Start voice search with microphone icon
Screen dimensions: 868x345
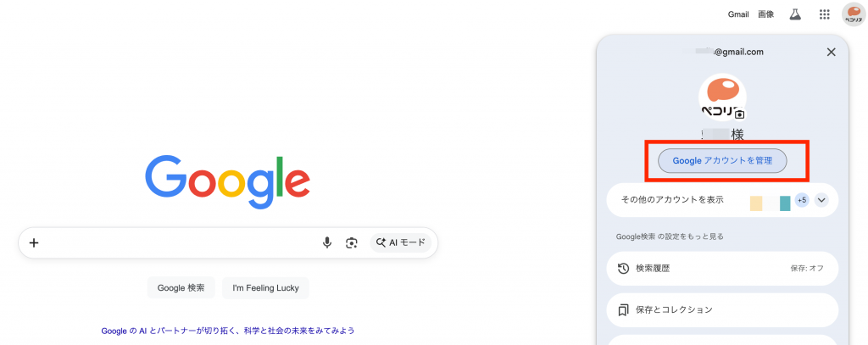coord(327,242)
